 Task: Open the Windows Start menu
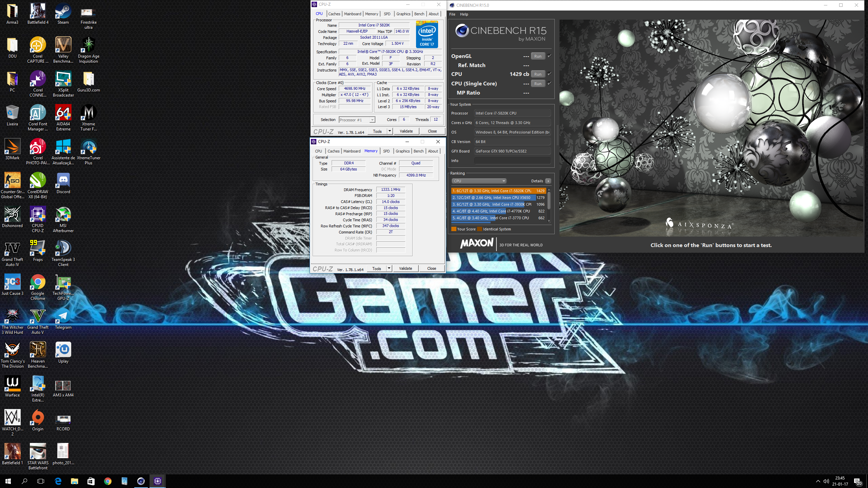pyautogui.click(x=8, y=481)
